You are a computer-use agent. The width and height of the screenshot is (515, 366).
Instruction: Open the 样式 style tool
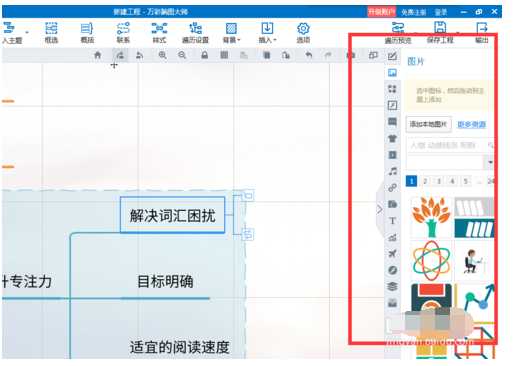(x=159, y=32)
